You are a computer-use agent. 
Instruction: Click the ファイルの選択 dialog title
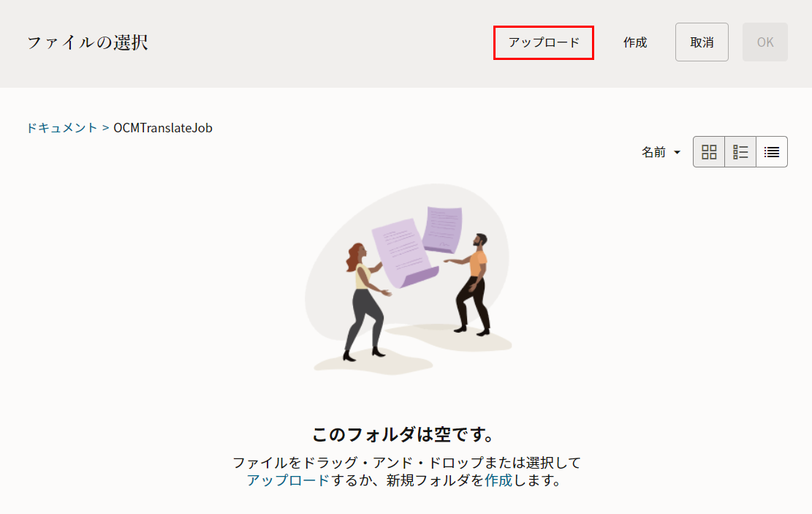(x=88, y=42)
